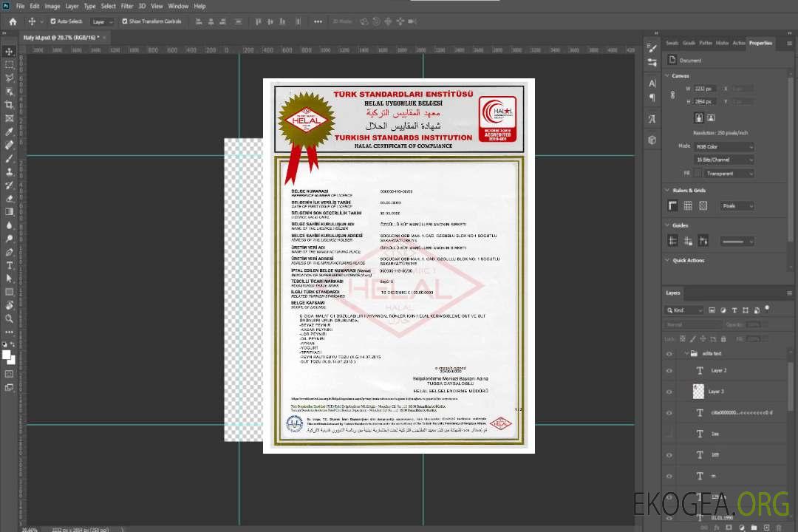Click the canvas Width input field

[706, 89]
